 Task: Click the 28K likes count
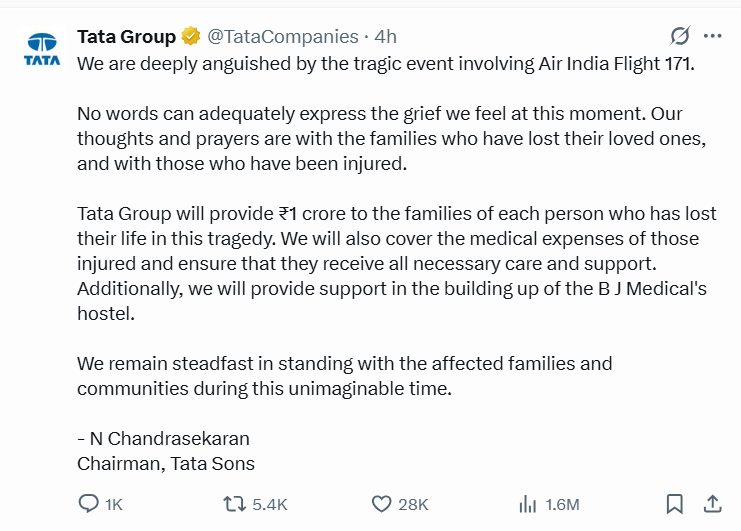(x=413, y=505)
